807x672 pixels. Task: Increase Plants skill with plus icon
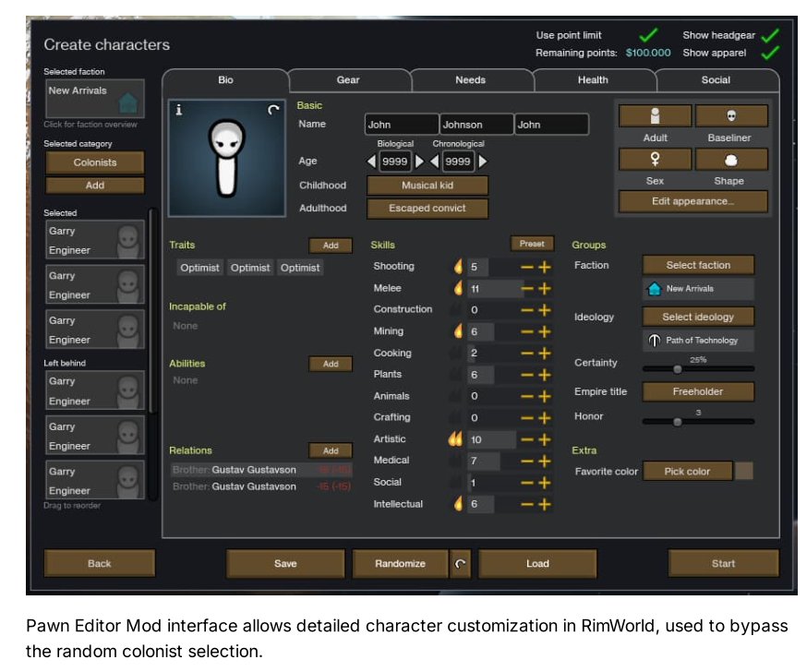[545, 375]
